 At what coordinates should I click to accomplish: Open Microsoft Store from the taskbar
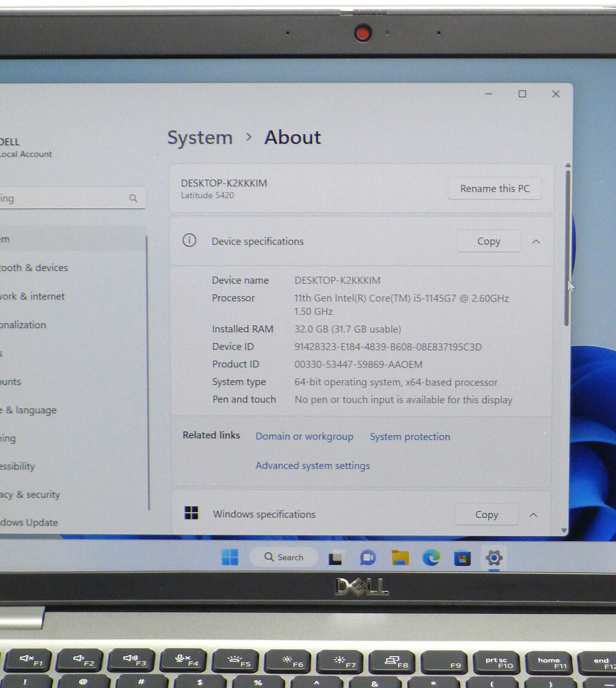462,558
